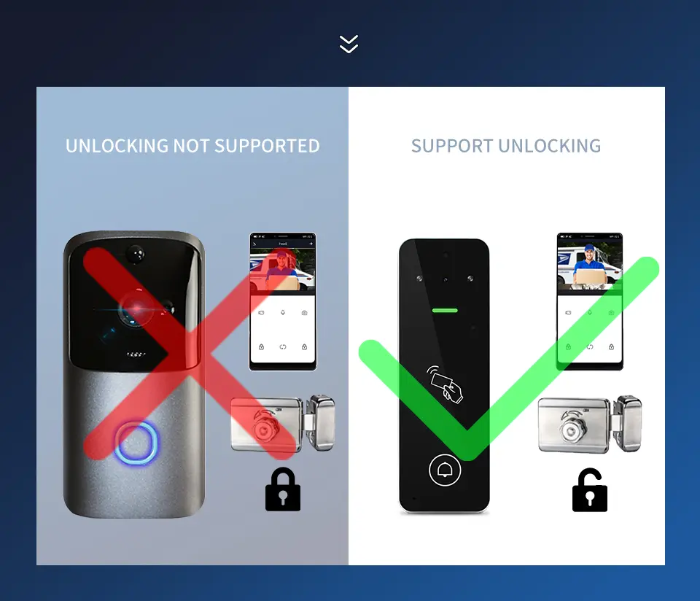Click the closed black padlock icon

(283, 489)
